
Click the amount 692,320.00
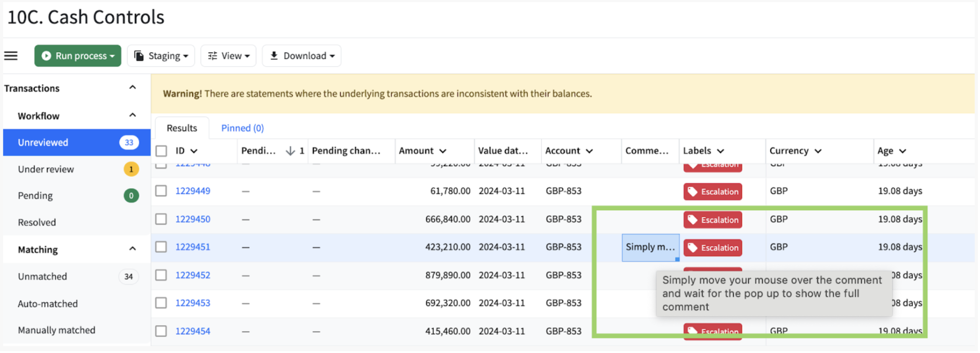pos(448,303)
